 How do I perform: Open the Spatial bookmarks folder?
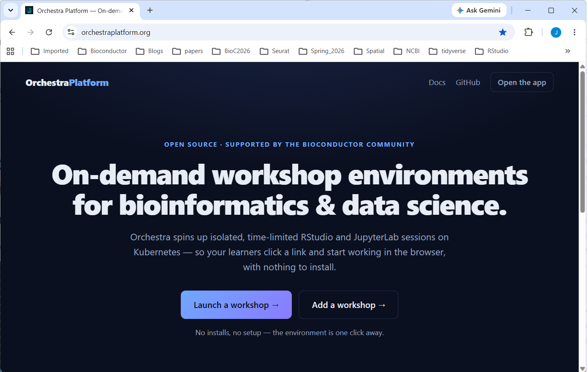[369, 51]
